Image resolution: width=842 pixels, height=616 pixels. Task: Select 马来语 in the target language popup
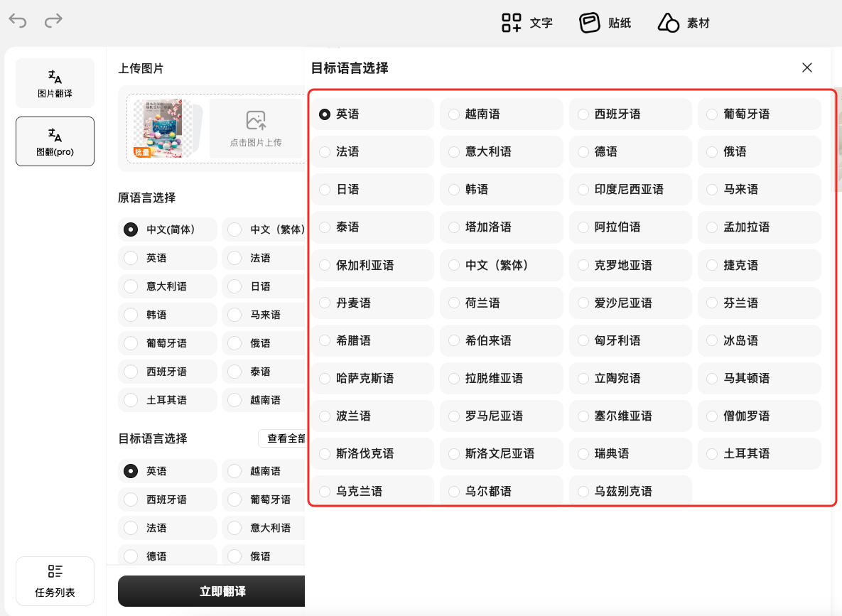coord(760,189)
